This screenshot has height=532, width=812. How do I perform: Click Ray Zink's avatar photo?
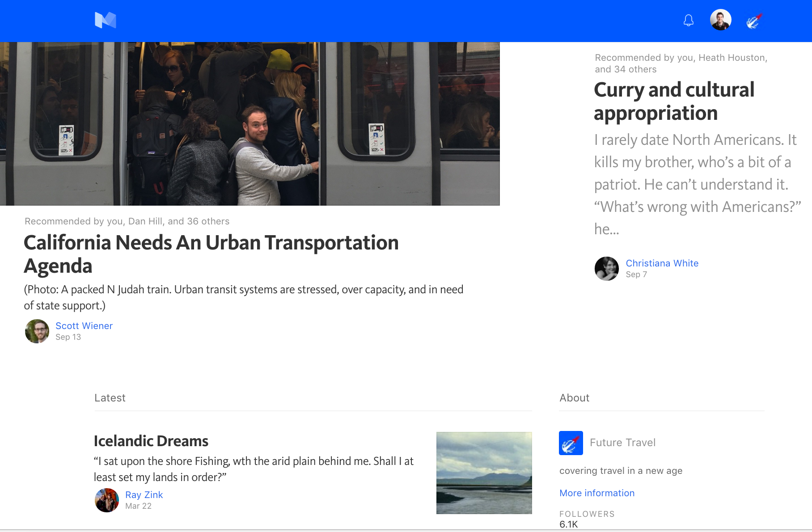(x=107, y=500)
